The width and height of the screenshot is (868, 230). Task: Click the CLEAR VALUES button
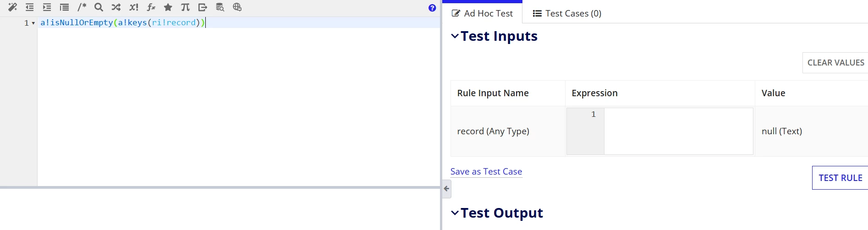click(835, 63)
